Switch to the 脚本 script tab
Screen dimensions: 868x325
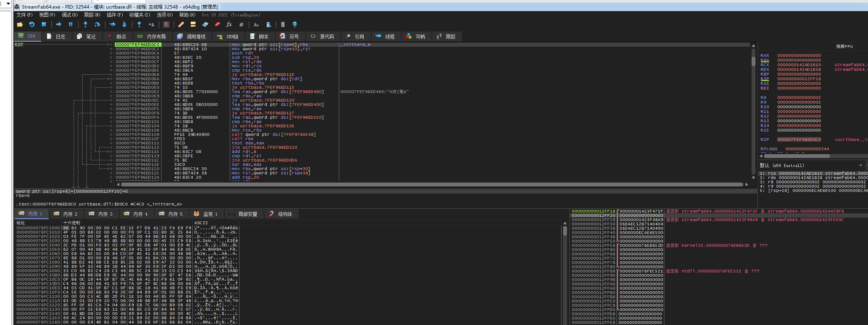(259, 36)
